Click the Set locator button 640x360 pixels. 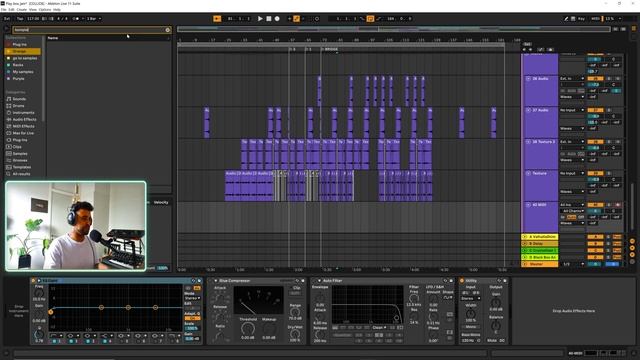tap(527, 44)
